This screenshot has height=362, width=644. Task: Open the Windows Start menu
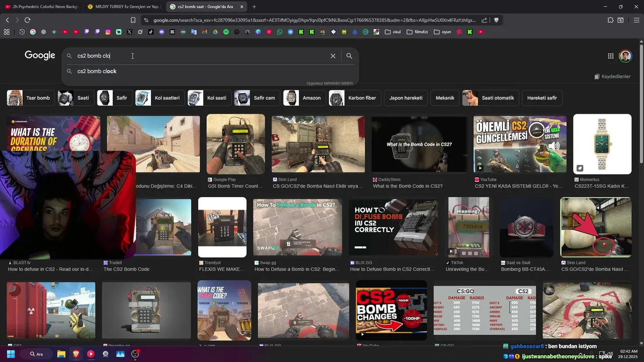(11, 354)
